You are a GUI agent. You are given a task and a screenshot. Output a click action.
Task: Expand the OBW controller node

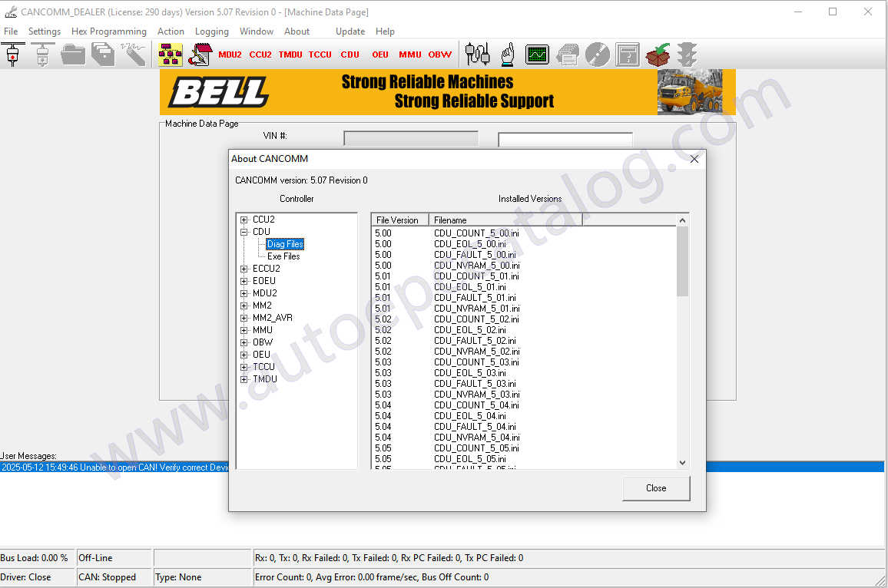tap(244, 342)
